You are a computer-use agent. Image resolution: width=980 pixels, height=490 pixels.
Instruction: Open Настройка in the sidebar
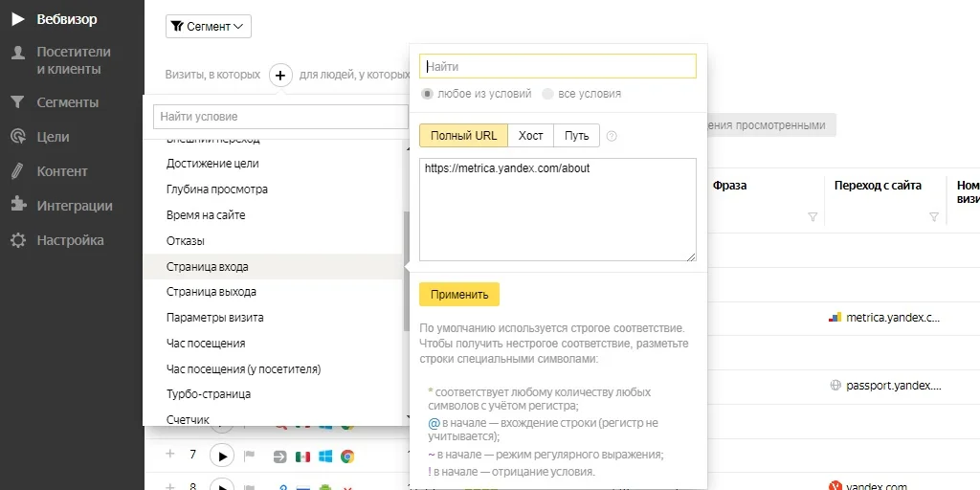coord(70,240)
